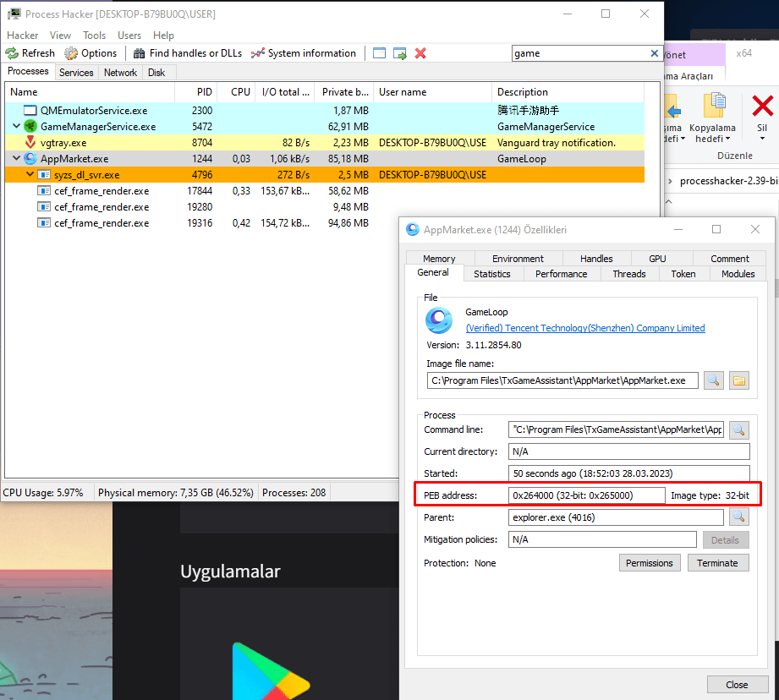
Task: Click the Image file name path field
Action: [x=562, y=380]
